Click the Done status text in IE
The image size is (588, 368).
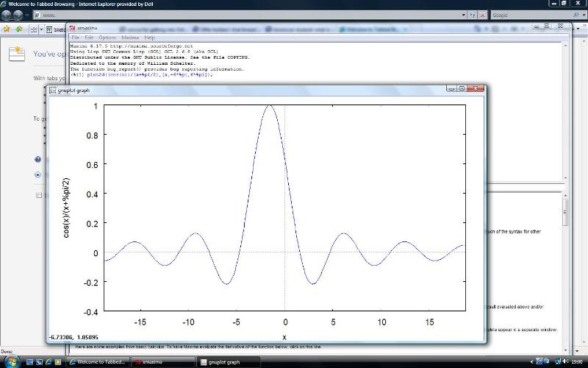[7, 352]
